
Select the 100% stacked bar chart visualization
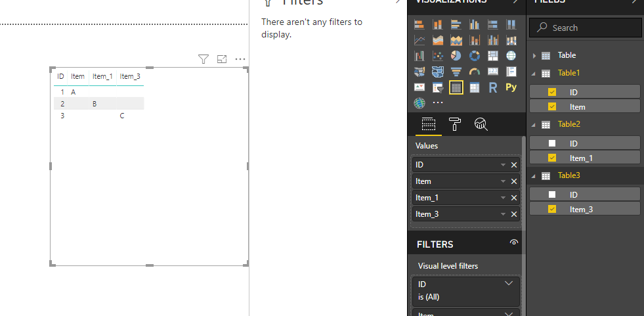[493, 25]
